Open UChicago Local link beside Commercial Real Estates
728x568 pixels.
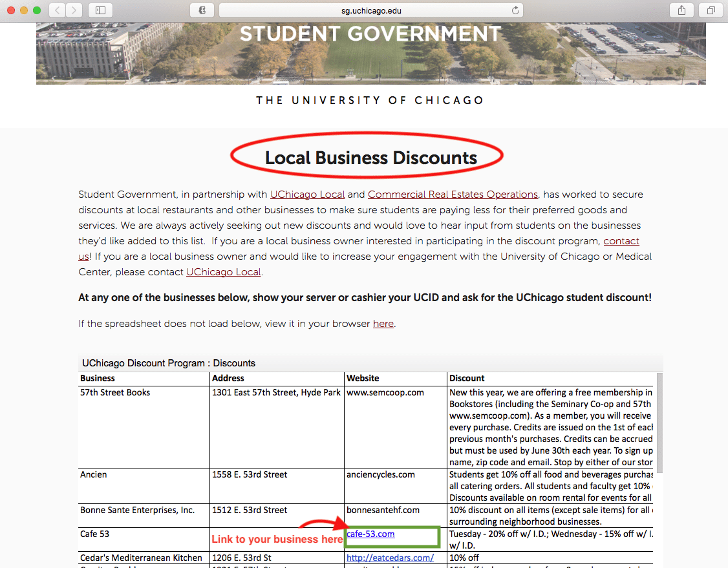click(307, 195)
